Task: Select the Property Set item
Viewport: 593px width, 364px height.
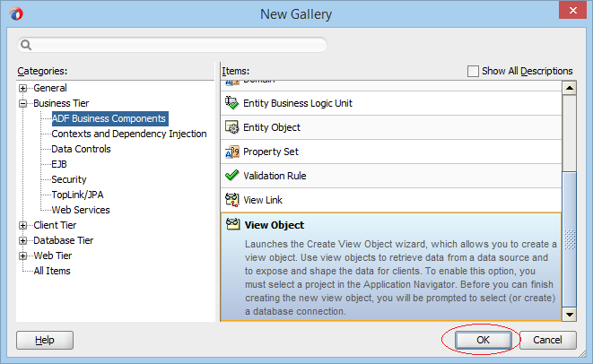Action: pos(391,152)
